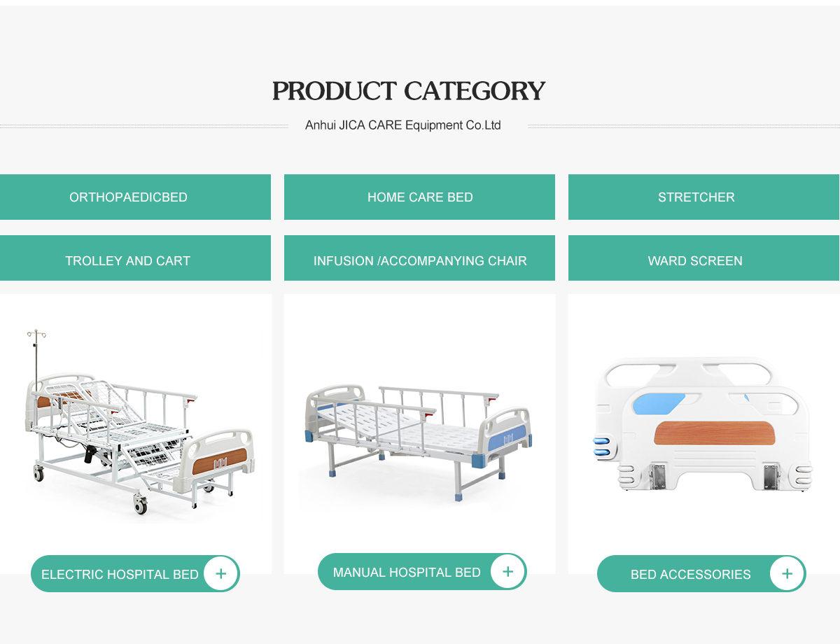Click the plus icon beside Manual Hospital Bed

pos(507,572)
